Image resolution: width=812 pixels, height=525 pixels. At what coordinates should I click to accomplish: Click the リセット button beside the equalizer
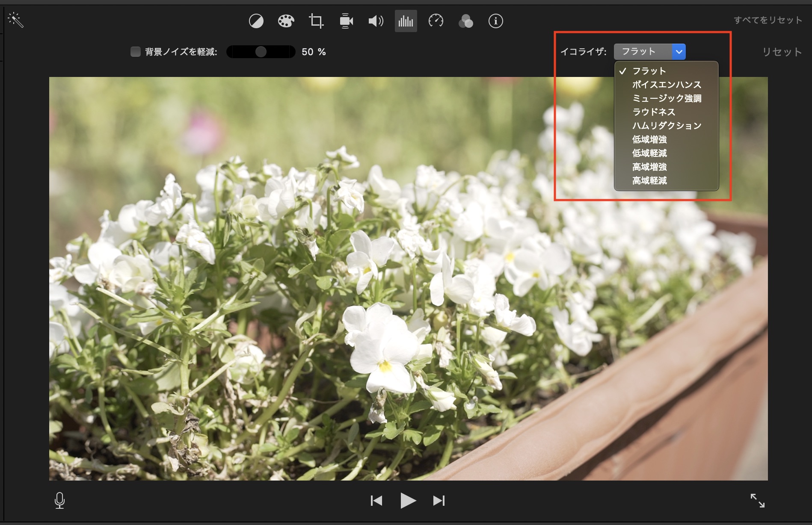(782, 52)
